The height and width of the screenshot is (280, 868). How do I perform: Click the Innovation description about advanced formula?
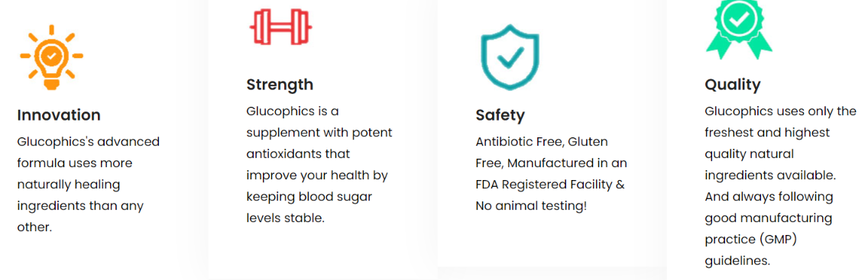click(89, 185)
